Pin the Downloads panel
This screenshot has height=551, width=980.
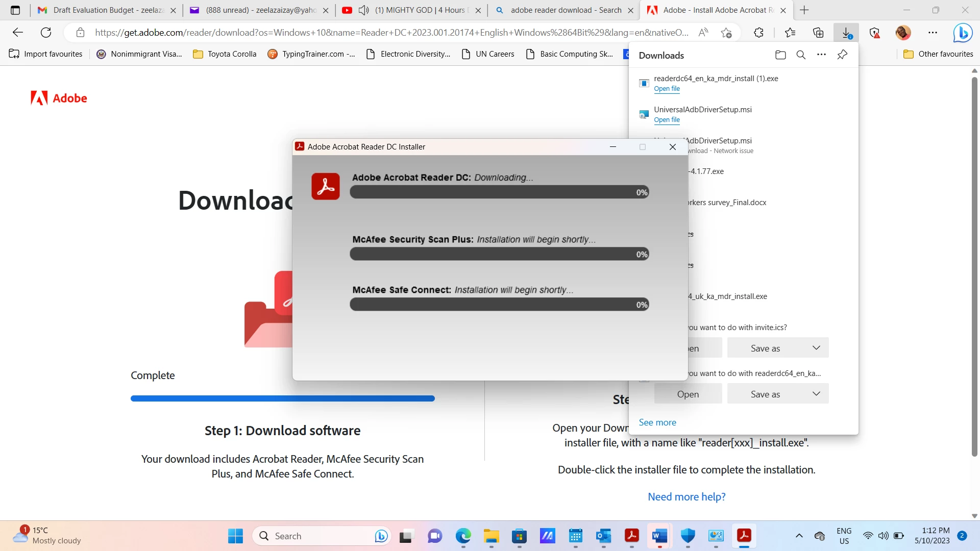[842, 55]
